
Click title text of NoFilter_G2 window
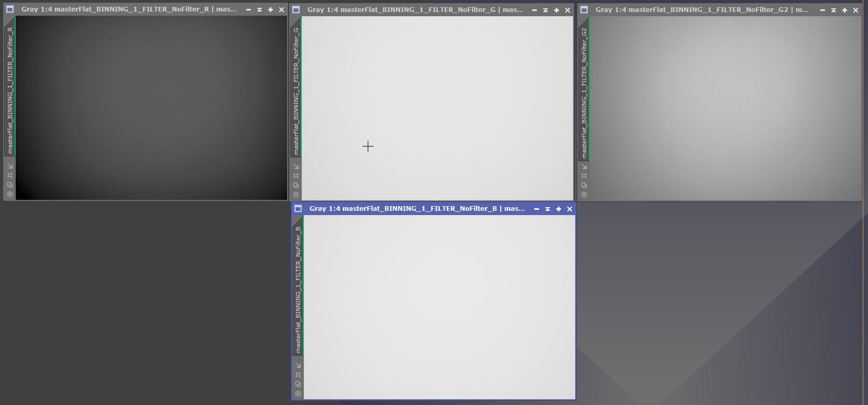pyautogui.click(x=702, y=10)
